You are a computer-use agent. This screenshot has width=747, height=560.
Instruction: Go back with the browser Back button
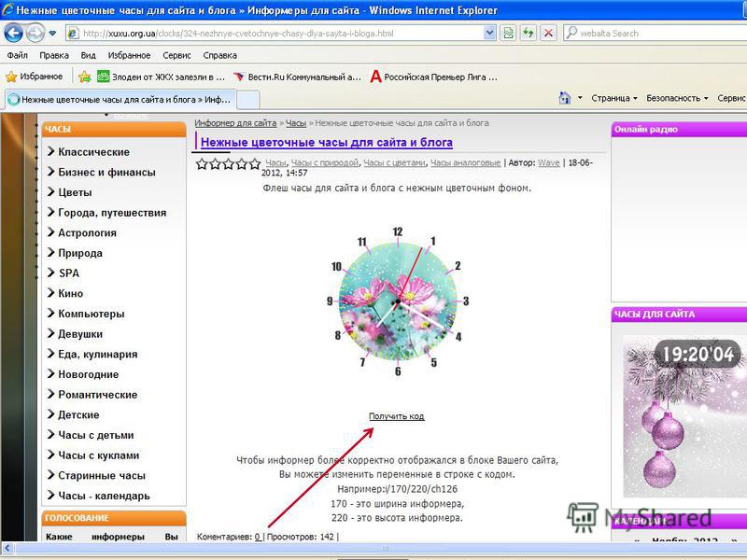tap(13, 33)
